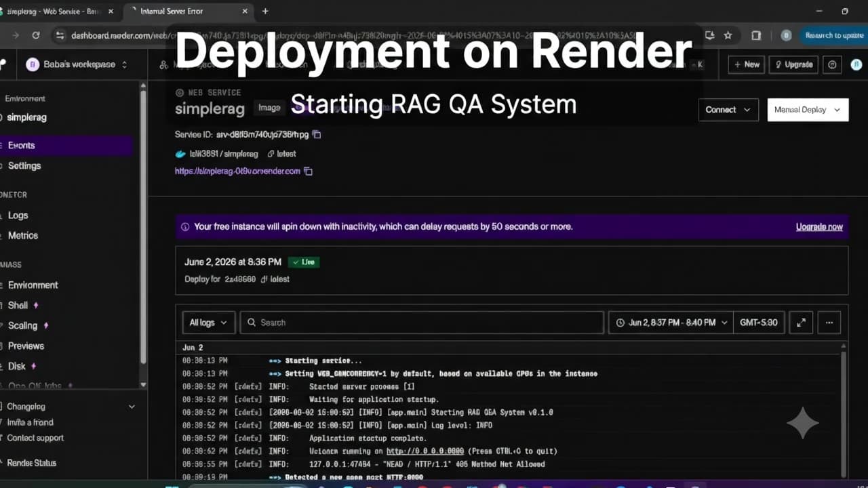
Task: Open the Jun 2 time range picker
Action: pos(671,323)
